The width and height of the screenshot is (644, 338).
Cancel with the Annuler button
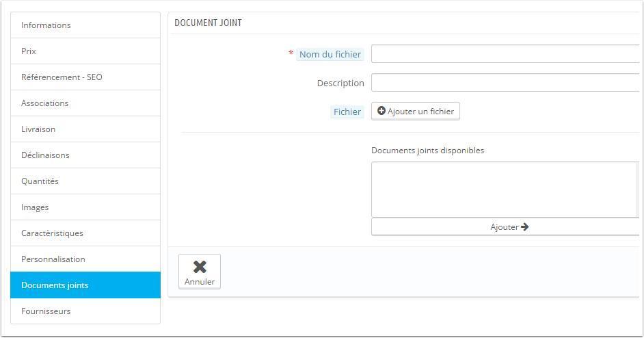200,272
